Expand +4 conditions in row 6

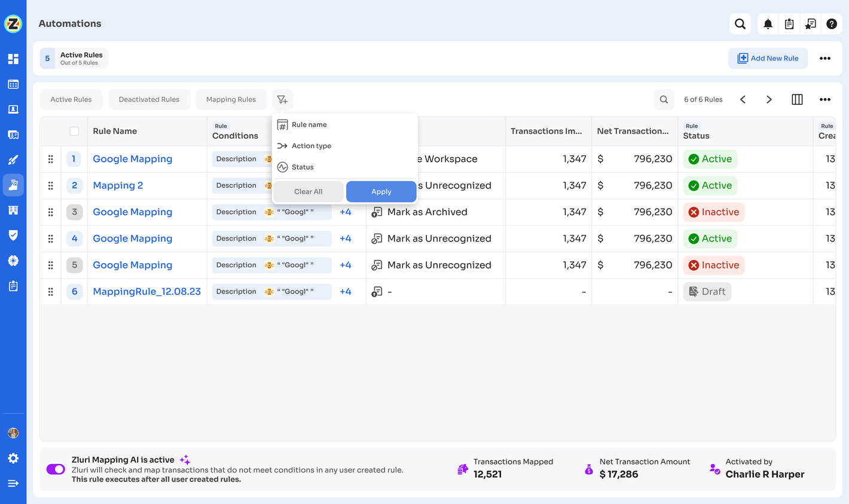(346, 292)
